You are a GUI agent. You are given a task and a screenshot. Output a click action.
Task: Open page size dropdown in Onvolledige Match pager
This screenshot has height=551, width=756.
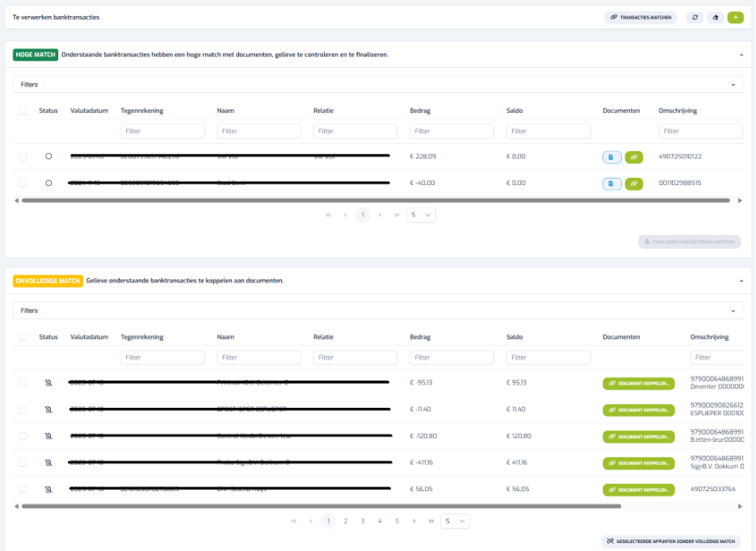(455, 521)
